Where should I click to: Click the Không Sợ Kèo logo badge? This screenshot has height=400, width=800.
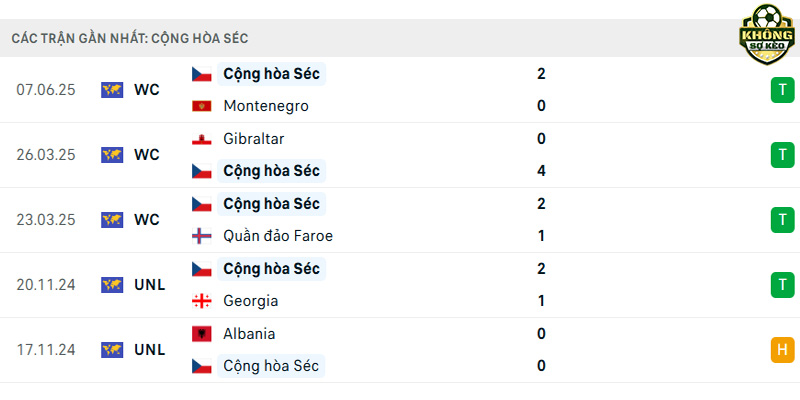[767, 34]
